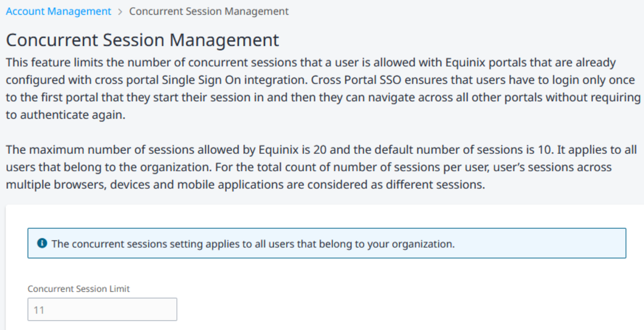Viewport: 644px width, 330px height.
Task: Click the line starting 'configured with cross portal'
Action: 320,80
